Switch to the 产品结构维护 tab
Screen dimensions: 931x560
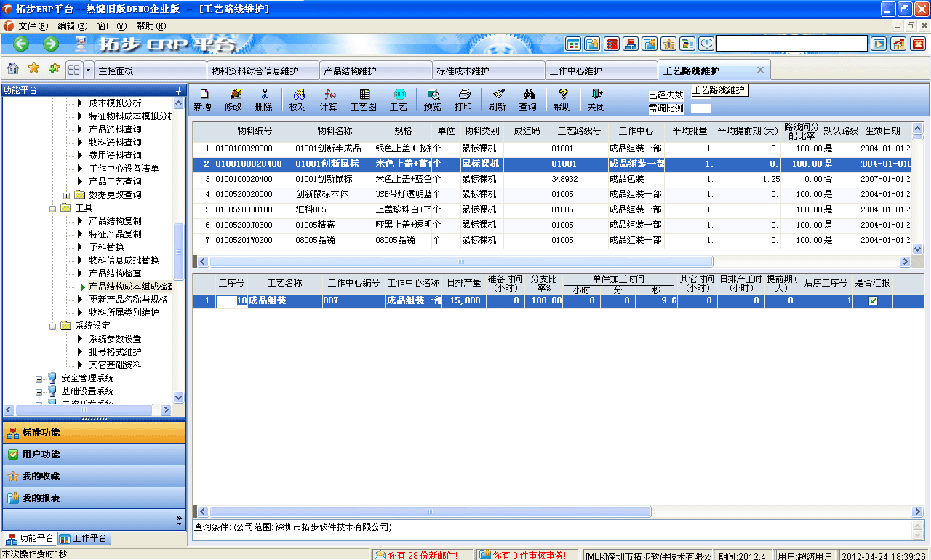point(375,69)
